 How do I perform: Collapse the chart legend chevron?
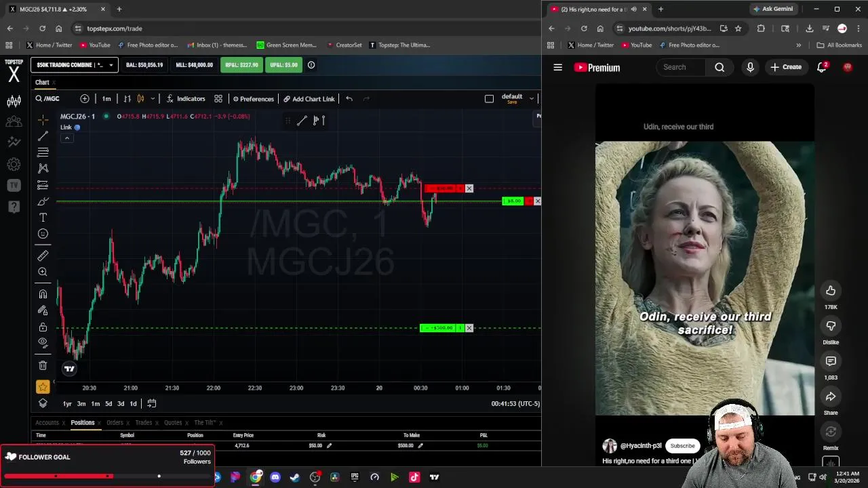[66, 138]
